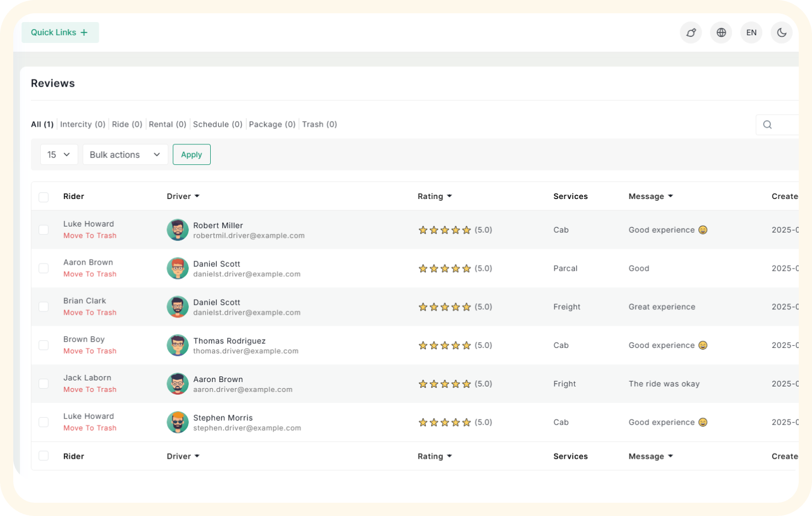Open the Bulk actions dropdown
812x516 pixels.
(125, 155)
